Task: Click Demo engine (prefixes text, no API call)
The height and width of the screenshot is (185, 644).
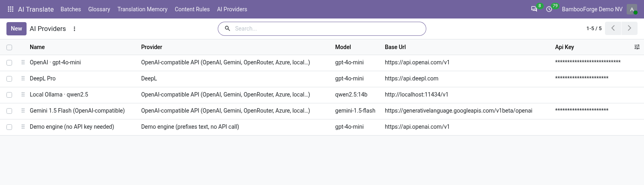Action: tap(190, 127)
